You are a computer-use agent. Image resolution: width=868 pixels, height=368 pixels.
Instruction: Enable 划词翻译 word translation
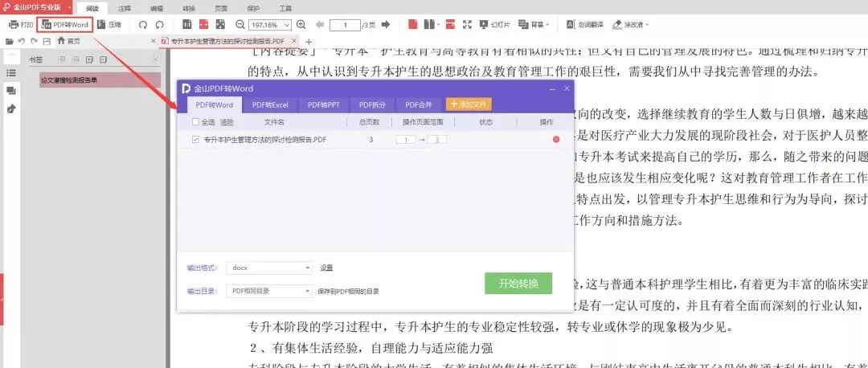[x=584, y=24]
